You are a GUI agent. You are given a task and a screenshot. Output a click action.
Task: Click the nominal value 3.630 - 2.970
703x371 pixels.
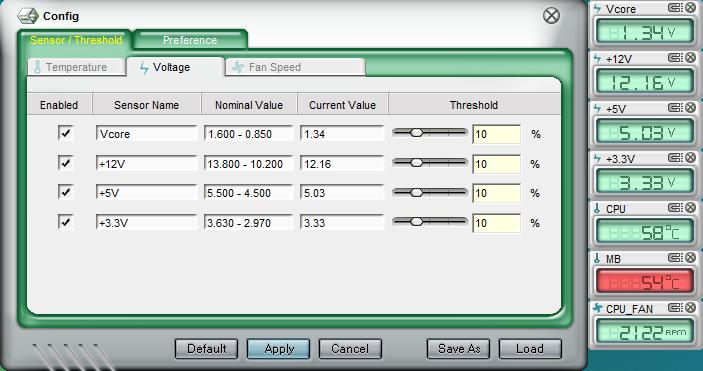click(248, 223)
